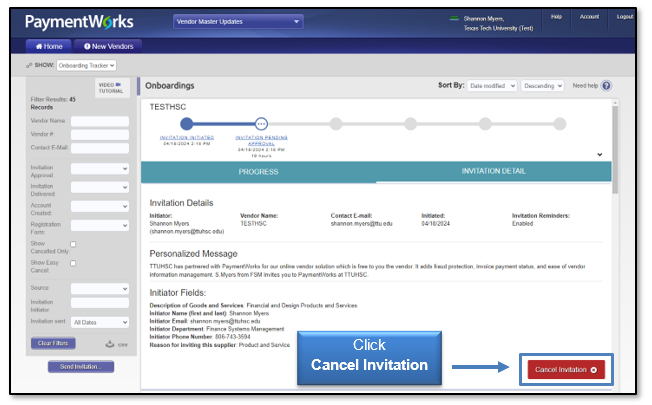Collapse the TESTHSC onboarding with the chevron
Image resolution: width=652 pixels, height=405 pixels.
pyautogui.click(x=600, y=155)
